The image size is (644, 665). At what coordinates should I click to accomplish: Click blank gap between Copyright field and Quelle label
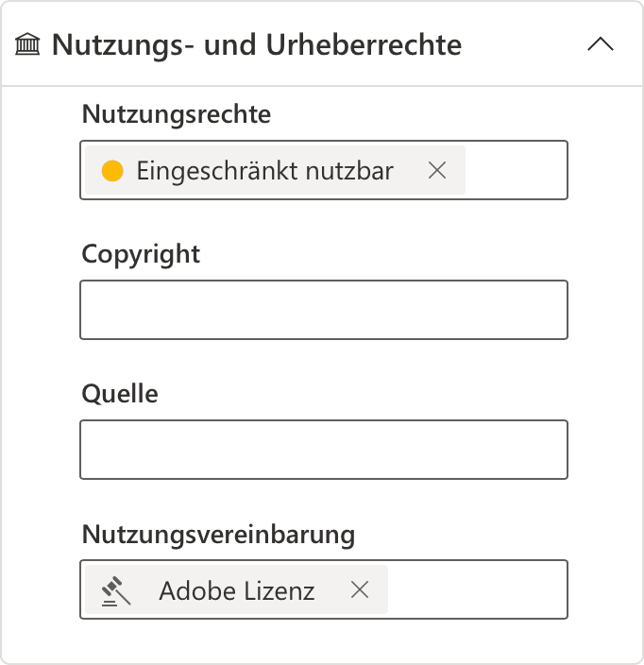tap(323, 361)
